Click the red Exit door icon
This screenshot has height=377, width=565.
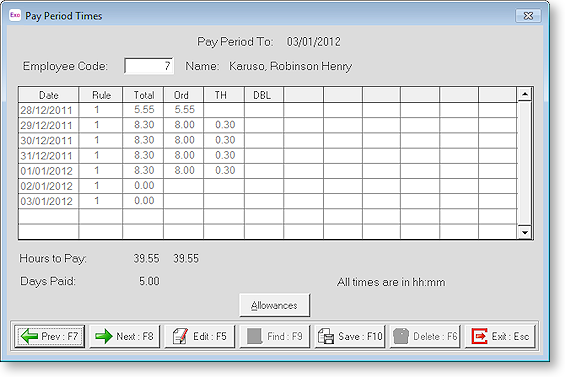[480, 336]
